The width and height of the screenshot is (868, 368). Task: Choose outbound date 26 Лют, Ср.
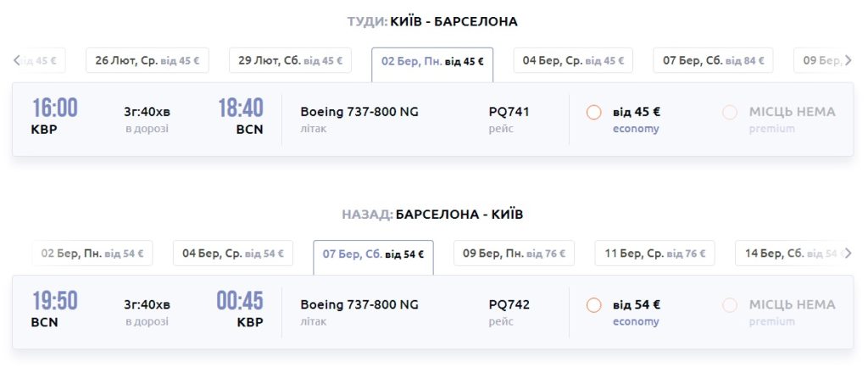tap(147, 61)
